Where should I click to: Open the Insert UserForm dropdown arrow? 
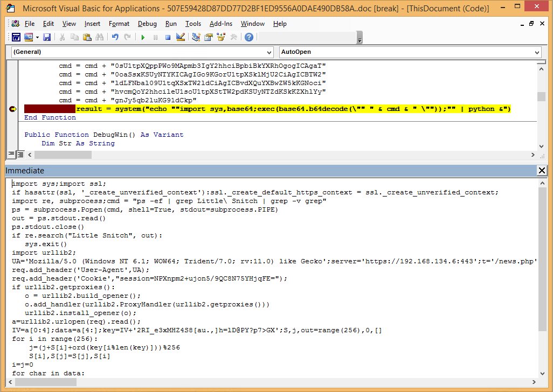pyautogui.click(x=37, y=37)
